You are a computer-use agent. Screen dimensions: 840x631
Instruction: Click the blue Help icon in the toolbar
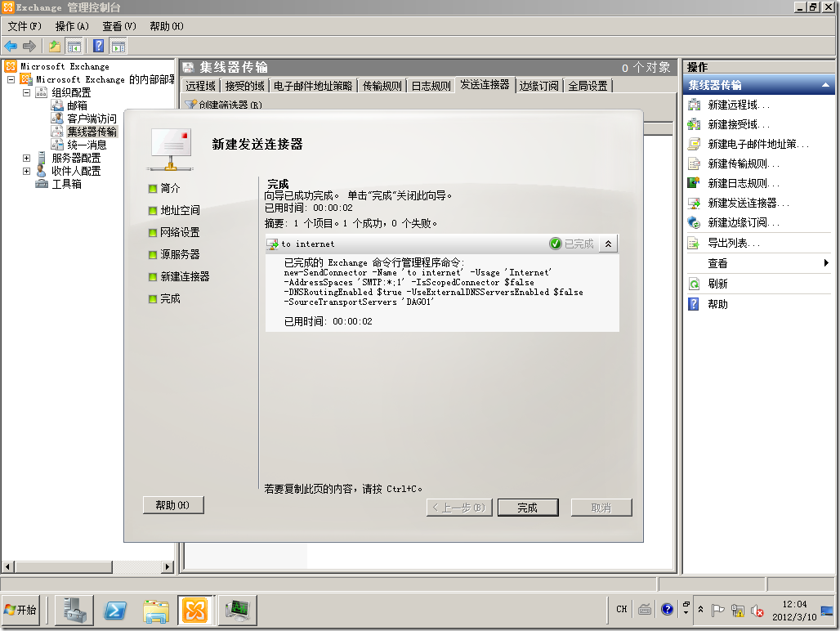click(99, 46)
